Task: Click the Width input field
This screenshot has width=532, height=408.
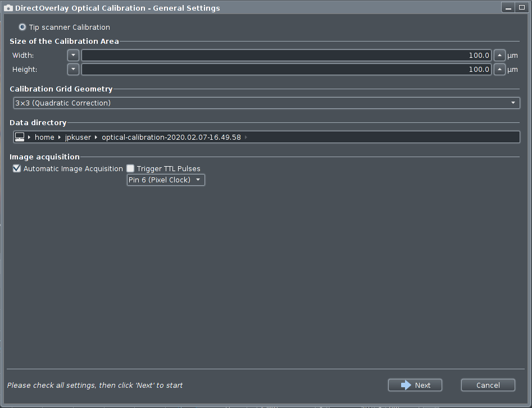Action: pos(287,55)
